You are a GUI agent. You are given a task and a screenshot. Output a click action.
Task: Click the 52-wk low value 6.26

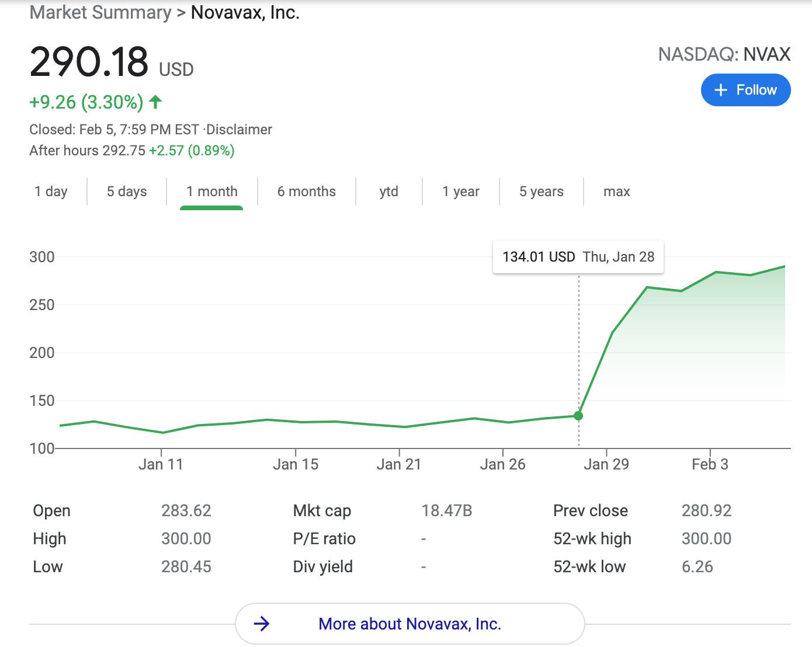pos(698,566)
